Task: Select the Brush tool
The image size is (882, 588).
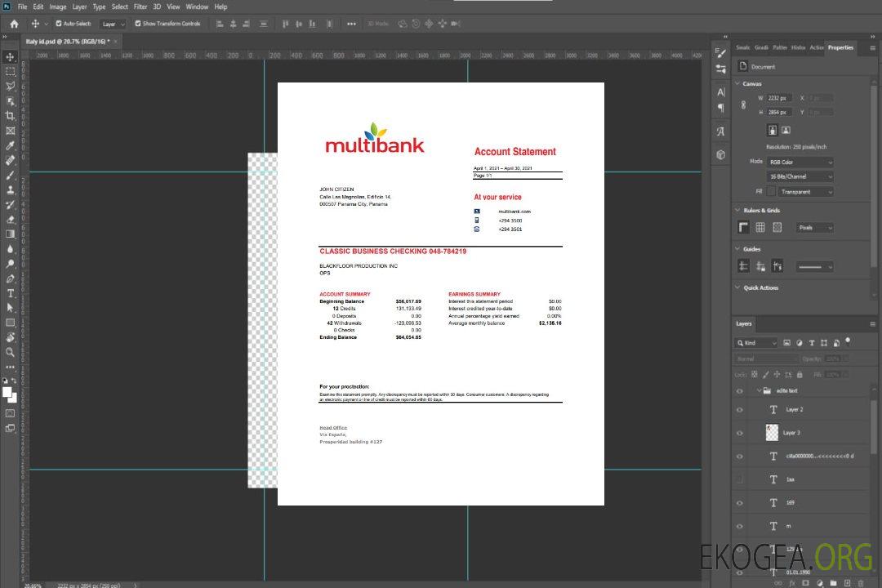Action: pos(10,175)
